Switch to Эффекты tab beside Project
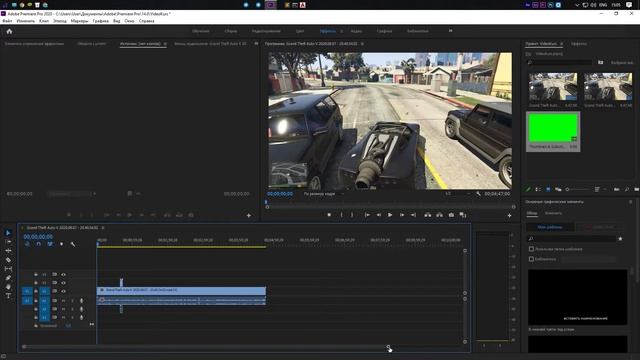The width and height of the screenshot is (640, 360). tap(579, 44)
